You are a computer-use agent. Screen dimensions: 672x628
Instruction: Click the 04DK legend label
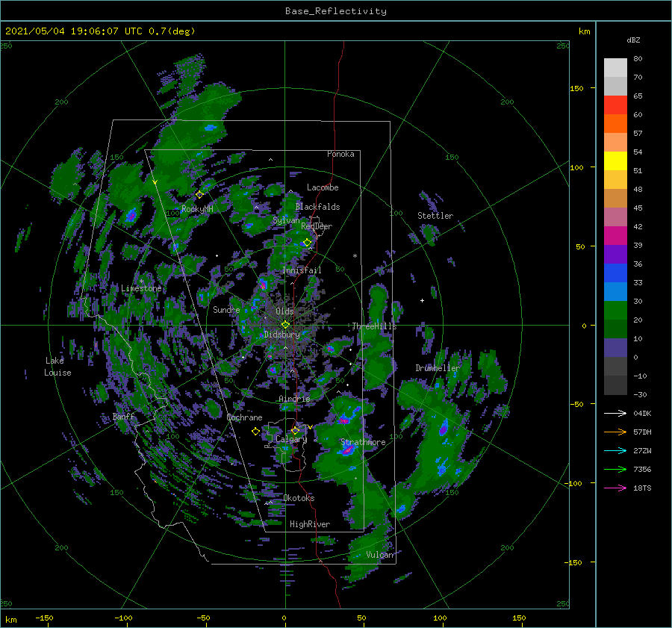coord(642,413)
